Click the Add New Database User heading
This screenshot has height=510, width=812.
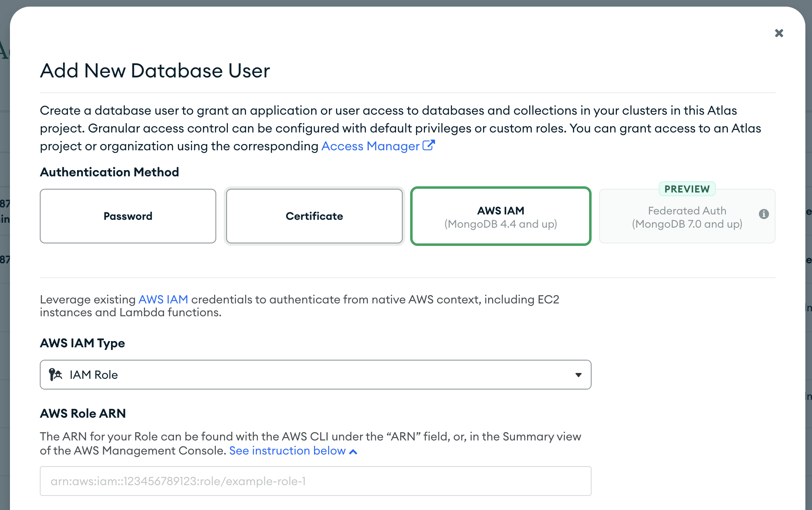pyautogui.click(x=155, y=70)
